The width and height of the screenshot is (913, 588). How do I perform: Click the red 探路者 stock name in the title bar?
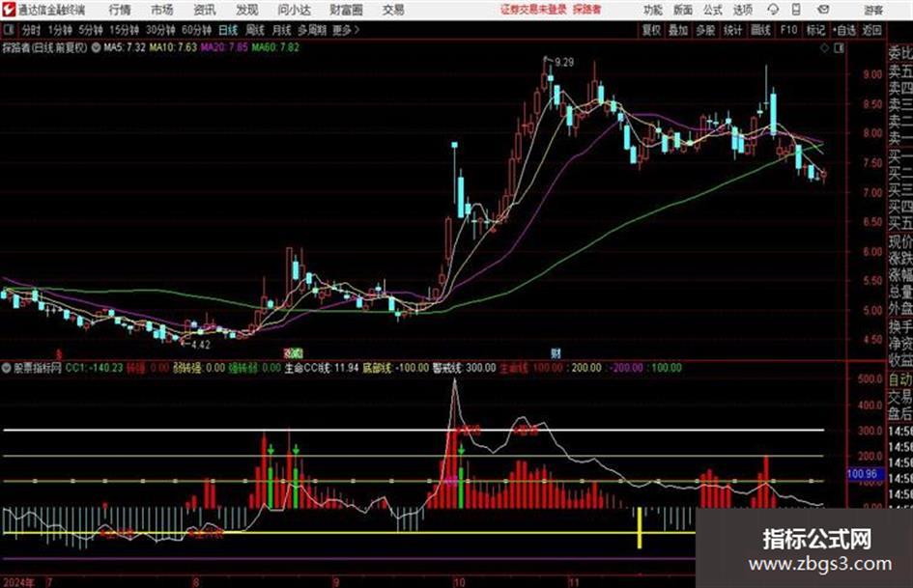(x=586, y=10)
